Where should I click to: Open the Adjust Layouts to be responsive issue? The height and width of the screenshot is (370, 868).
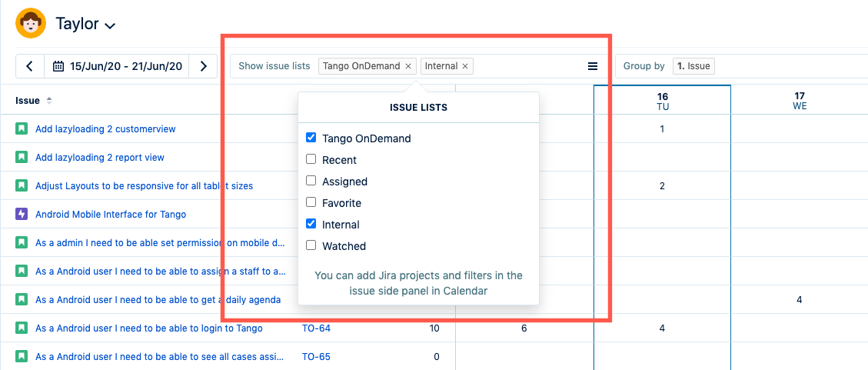(x=144, y=186)
